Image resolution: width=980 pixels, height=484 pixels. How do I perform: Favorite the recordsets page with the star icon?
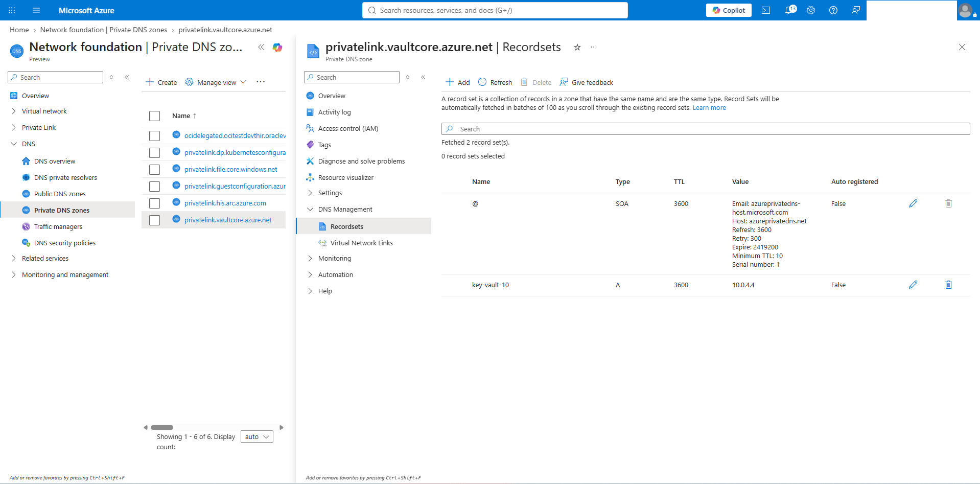[577, 47]
